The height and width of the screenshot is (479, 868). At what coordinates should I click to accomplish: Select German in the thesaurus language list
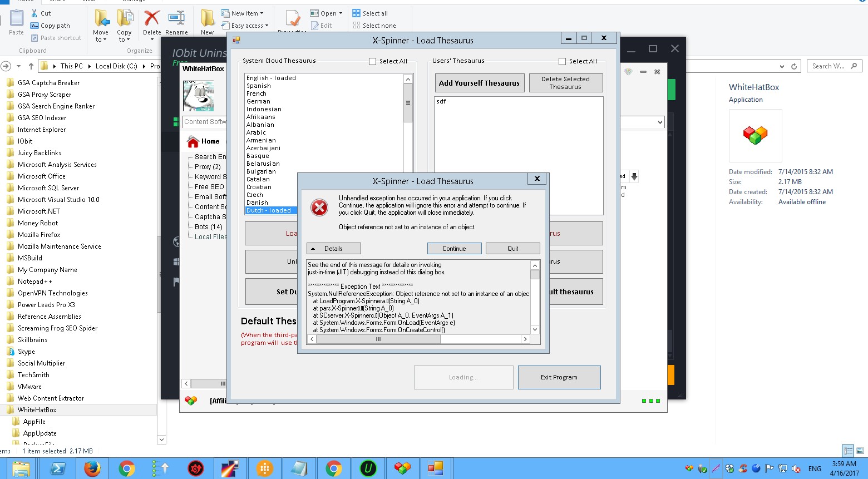(258, 102)
